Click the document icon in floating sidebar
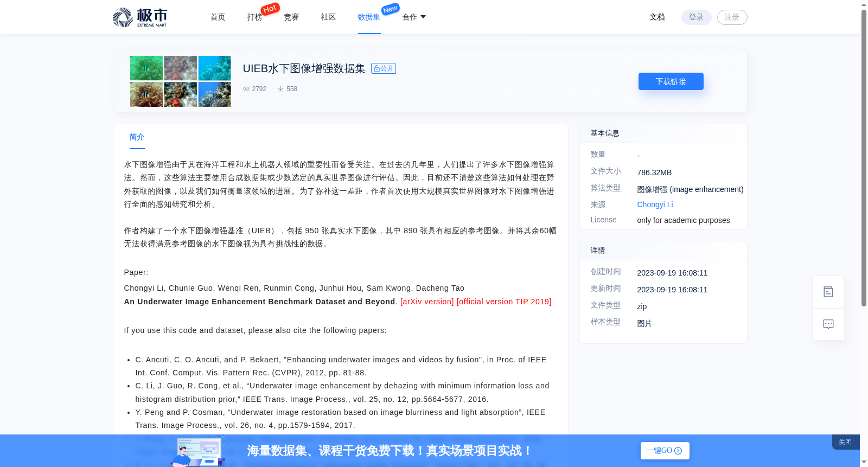The image size is (868, 467). point(828,292)
